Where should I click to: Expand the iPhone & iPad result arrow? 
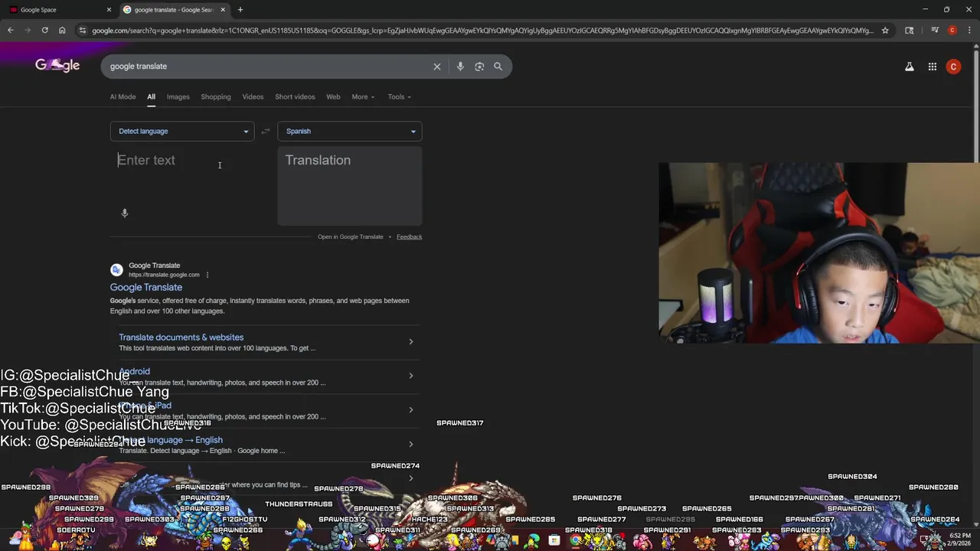411,410
